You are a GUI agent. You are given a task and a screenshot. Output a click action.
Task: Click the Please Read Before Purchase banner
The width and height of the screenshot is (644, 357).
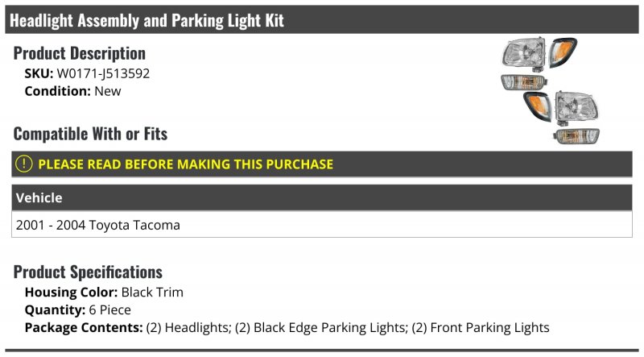pyautogui.click(x=185, y=164)
